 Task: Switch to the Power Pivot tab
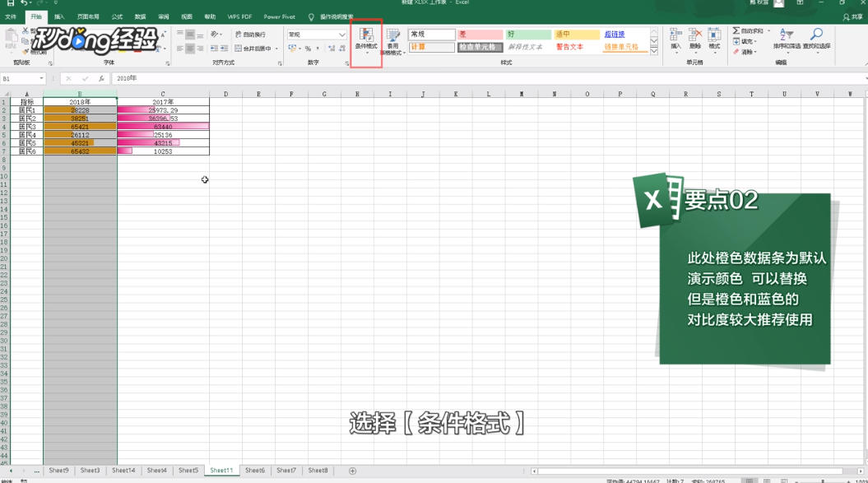tap(280, 17)
